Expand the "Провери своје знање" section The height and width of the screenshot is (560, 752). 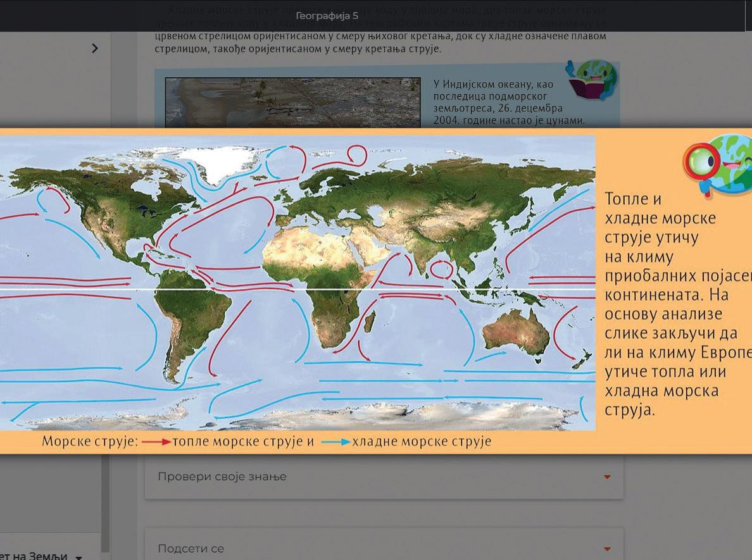(384, 476)
